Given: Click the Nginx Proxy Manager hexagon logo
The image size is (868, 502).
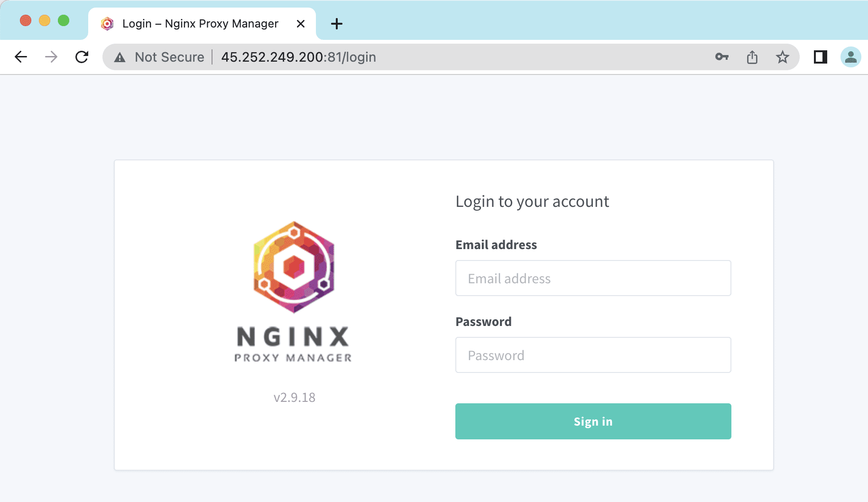Looking at the screenshot, I should tap(294, 267).
